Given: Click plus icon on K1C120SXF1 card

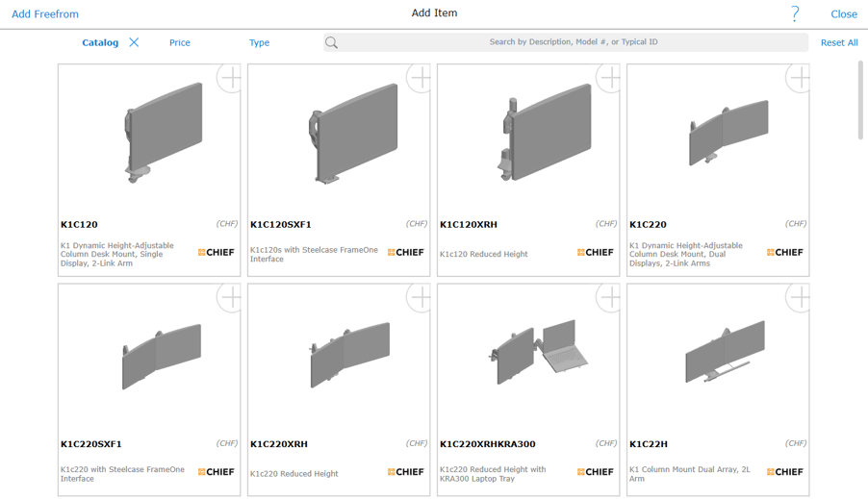Looking at the screenshot, I should tap(419, 78).
